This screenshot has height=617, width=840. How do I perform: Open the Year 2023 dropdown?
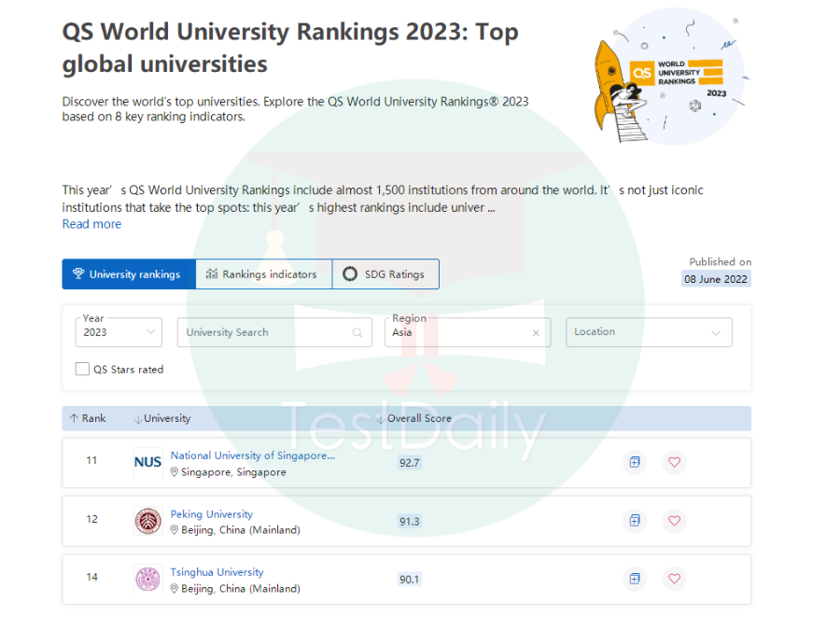119,332
